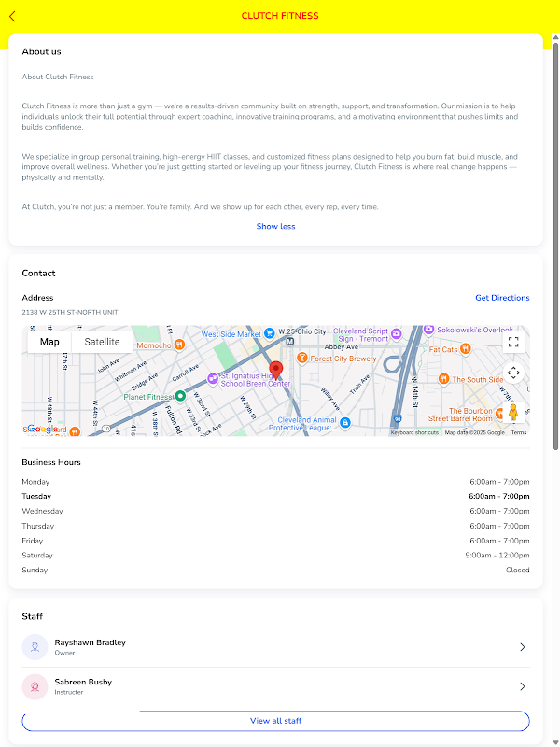This screenshot has height=747, width=560.
Task: Select the Sabreen Busby name text
Action: (83, 683)
